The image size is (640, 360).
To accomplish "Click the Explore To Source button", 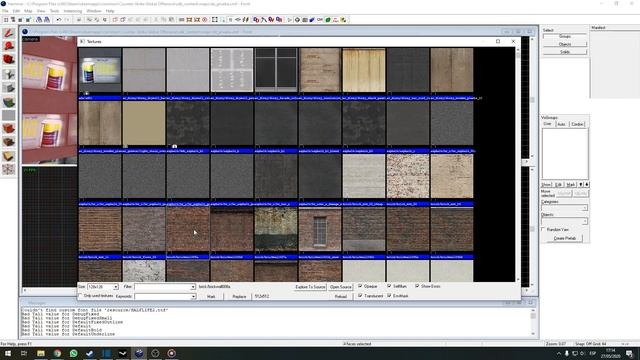I will 310,287.
